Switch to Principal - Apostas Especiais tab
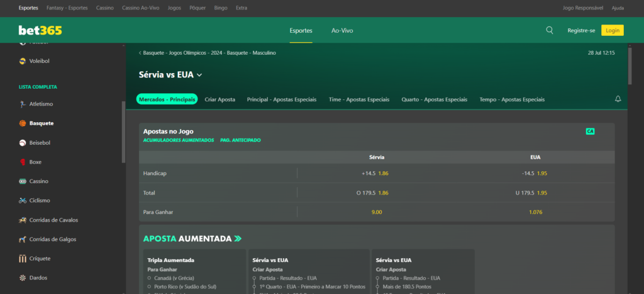The image size is (644, 294). pos(282,99)
